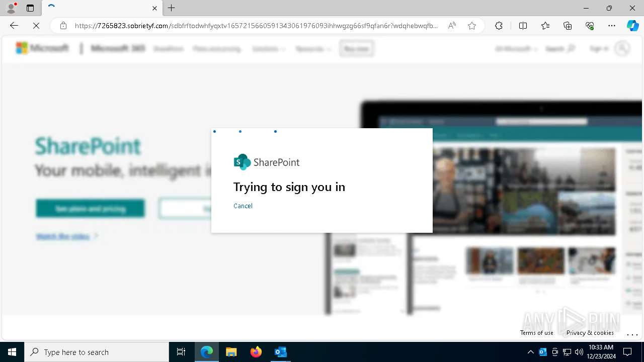Screen dimensions: 644x362
Task: Click the blurred Microsoft logo
Action: [42, 48]
